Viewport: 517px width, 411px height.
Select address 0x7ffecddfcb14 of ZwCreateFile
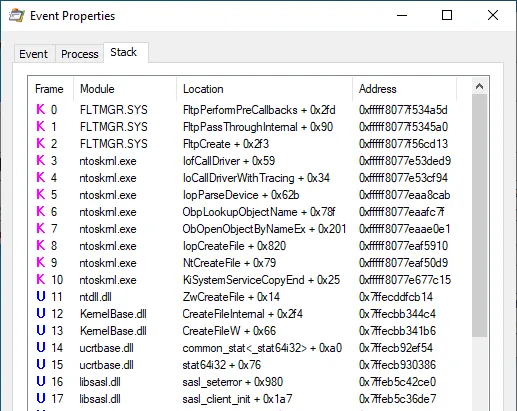[x=396, y=297]
